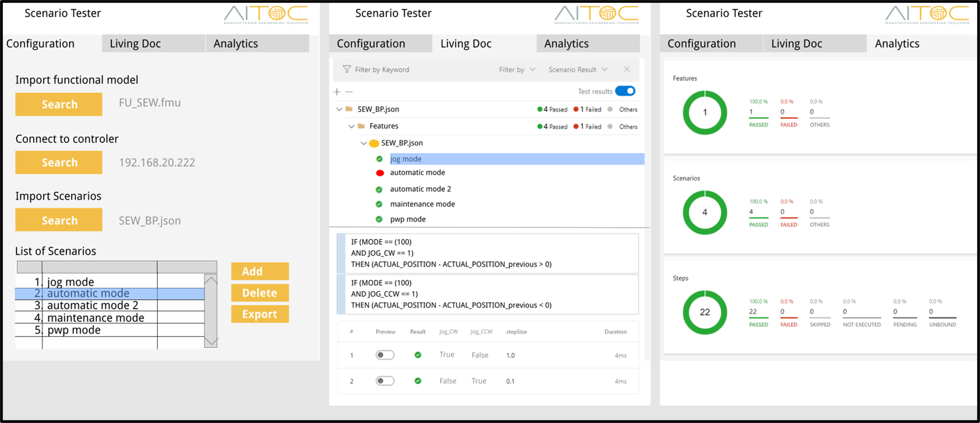Click the Features donut chart showing 1
This screenshot has height=423, width=980.
point(705,112)
